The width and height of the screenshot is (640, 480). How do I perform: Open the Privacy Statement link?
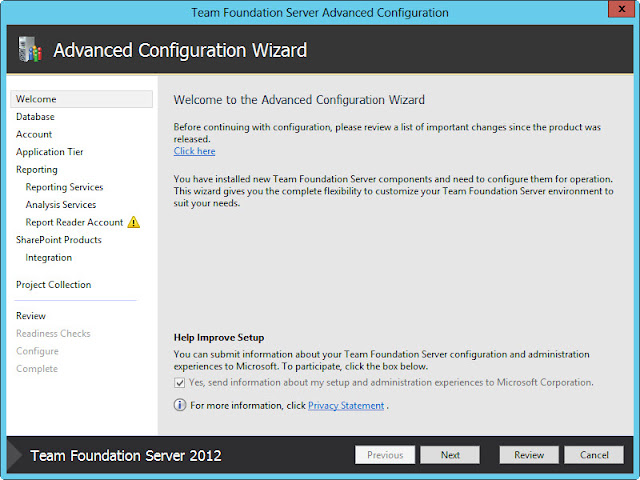(346, 405)
